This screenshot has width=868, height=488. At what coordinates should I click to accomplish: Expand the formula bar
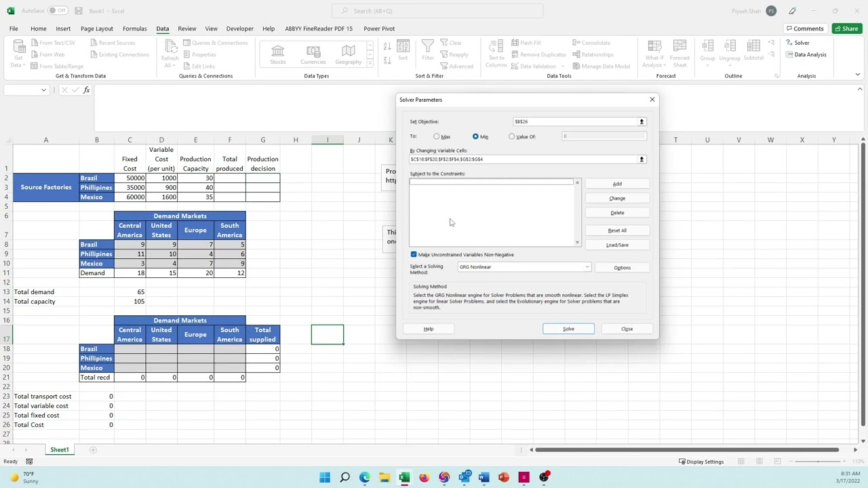tap(860, 89)
